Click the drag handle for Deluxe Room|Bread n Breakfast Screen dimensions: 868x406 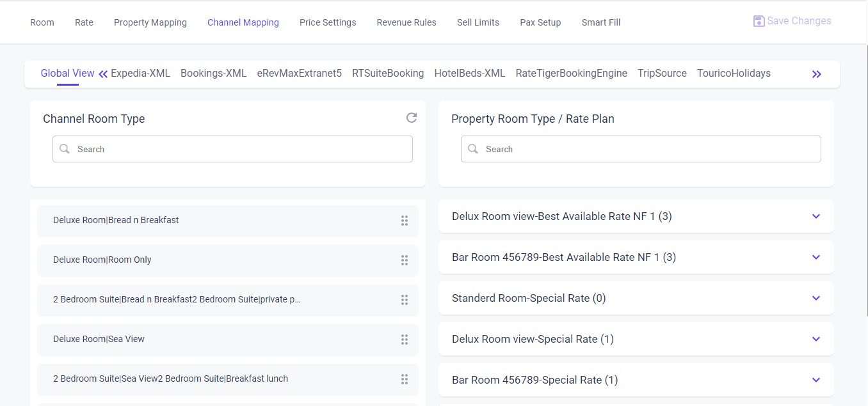coord(405,220)
